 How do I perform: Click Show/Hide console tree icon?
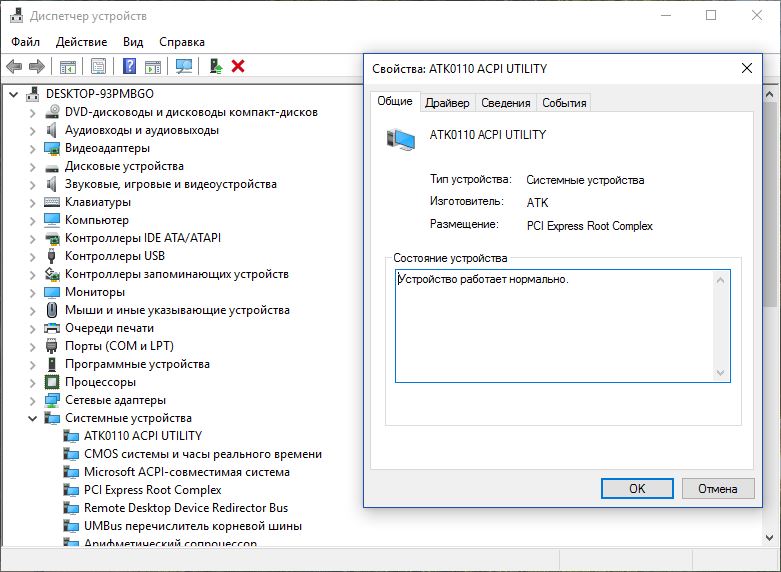tap(68, 66)
